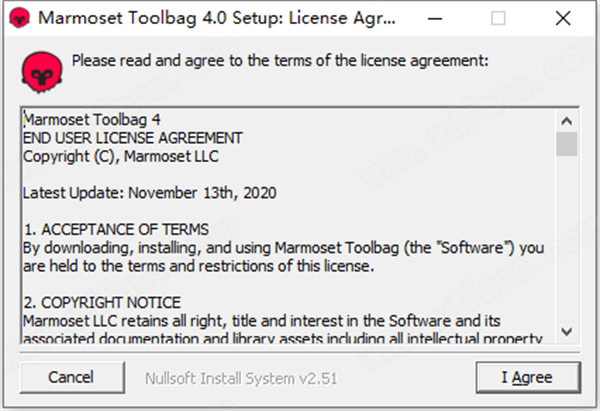Click the Latest Update November 13th line
The width and height of the screenshot is (600, 411).
click(x=149, y=192)
